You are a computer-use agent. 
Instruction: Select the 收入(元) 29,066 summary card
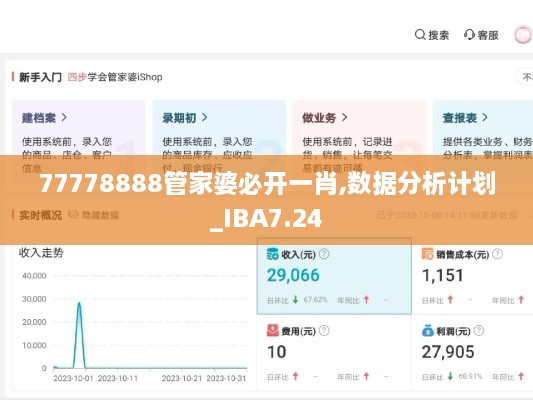point(334,276)
